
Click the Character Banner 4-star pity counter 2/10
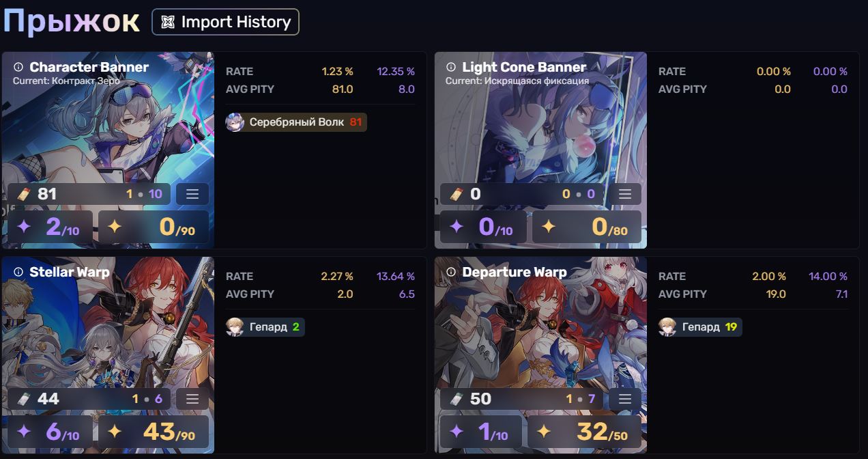tap(50, 227)
